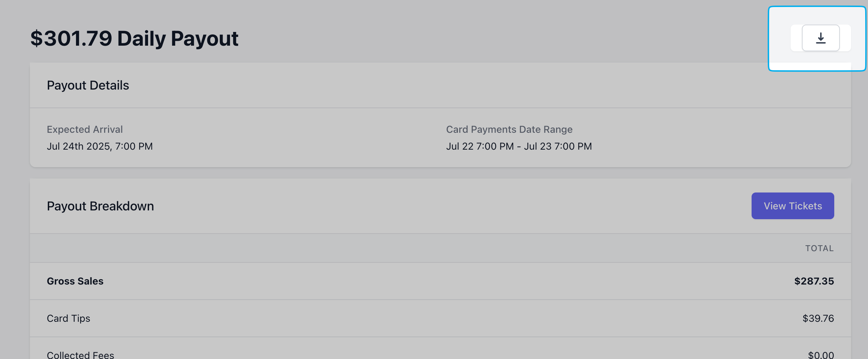Select the Collected Fees row label
This screenshot has height=359, width=868.
click(x=80, y=355)
